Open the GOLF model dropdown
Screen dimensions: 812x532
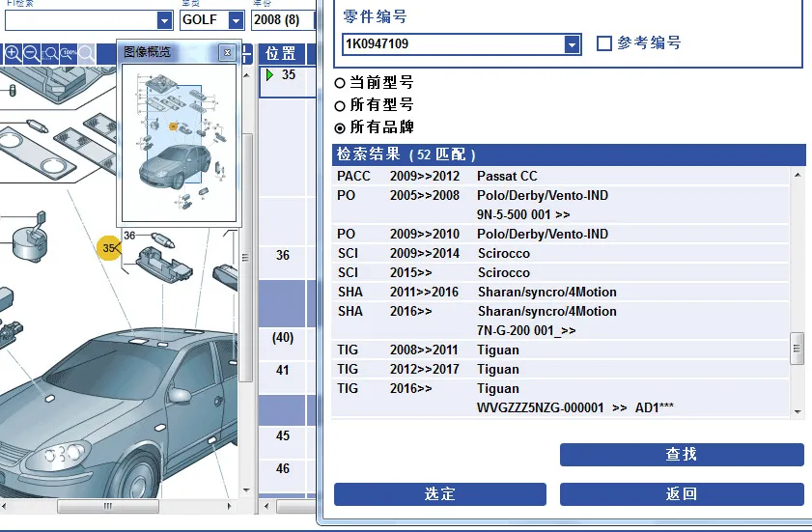point(236,20)
